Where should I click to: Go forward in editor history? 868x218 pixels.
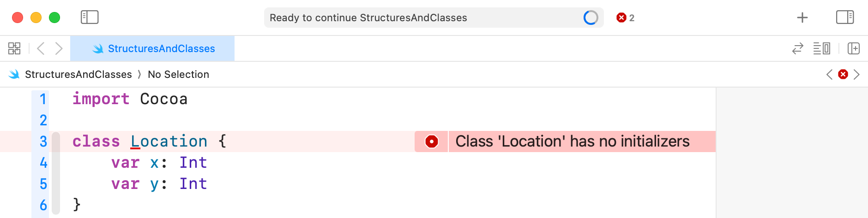click(x=59, y=48)
